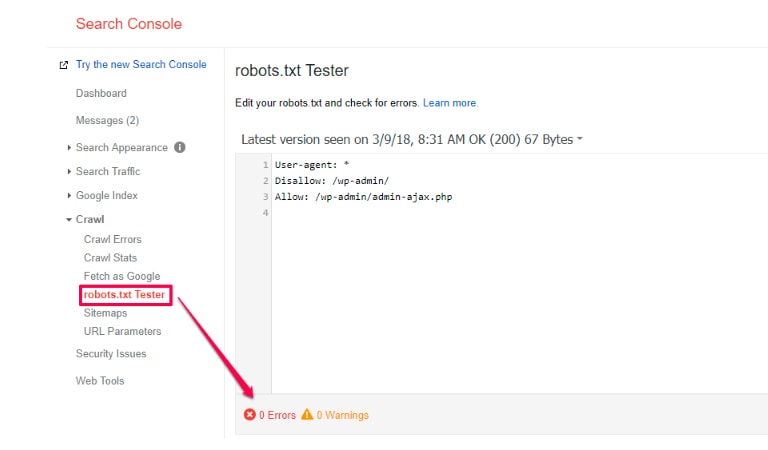Click the Disallow: /wp-admin/ line

pos(332,181)
